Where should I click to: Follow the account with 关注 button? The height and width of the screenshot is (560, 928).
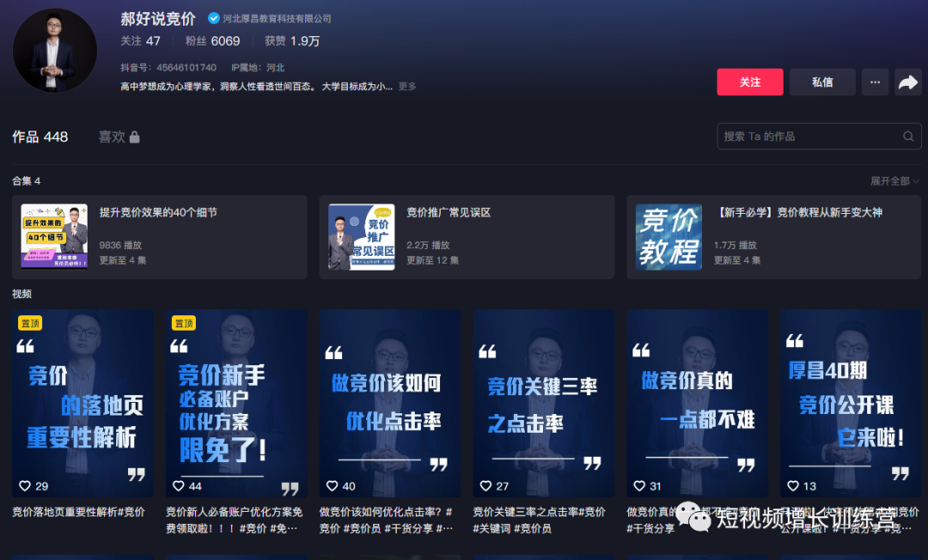coord(750,82)
